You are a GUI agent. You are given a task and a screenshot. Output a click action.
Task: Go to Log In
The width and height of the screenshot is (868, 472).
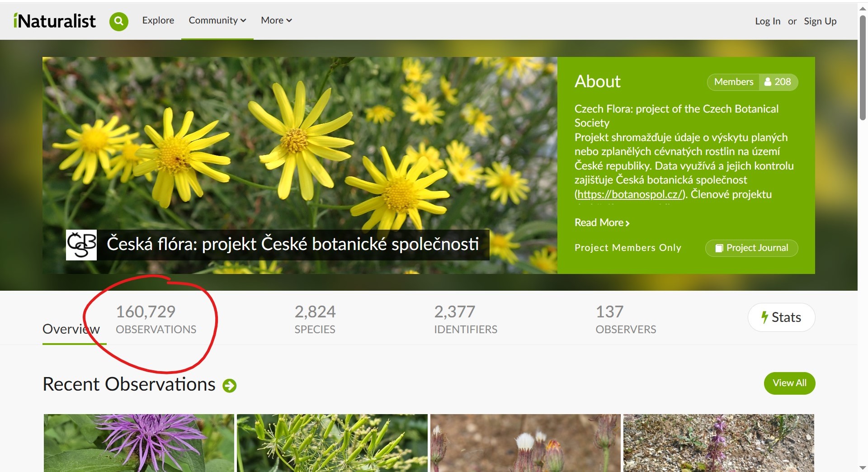click(768, 21)
